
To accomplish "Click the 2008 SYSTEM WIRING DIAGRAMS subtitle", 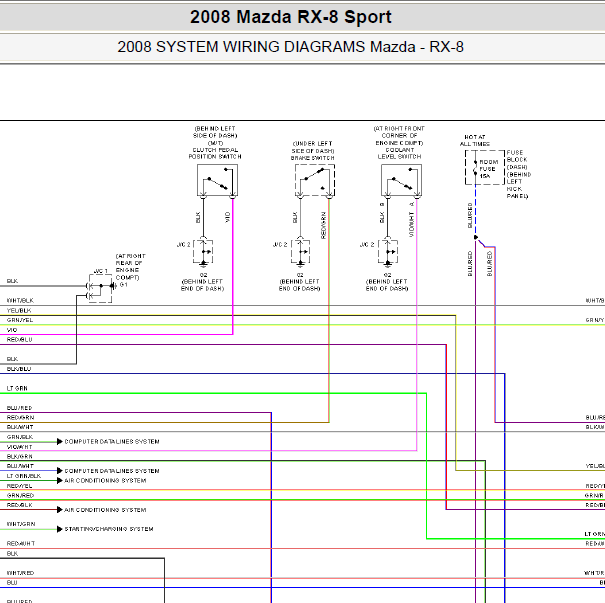I will (290, 47).
